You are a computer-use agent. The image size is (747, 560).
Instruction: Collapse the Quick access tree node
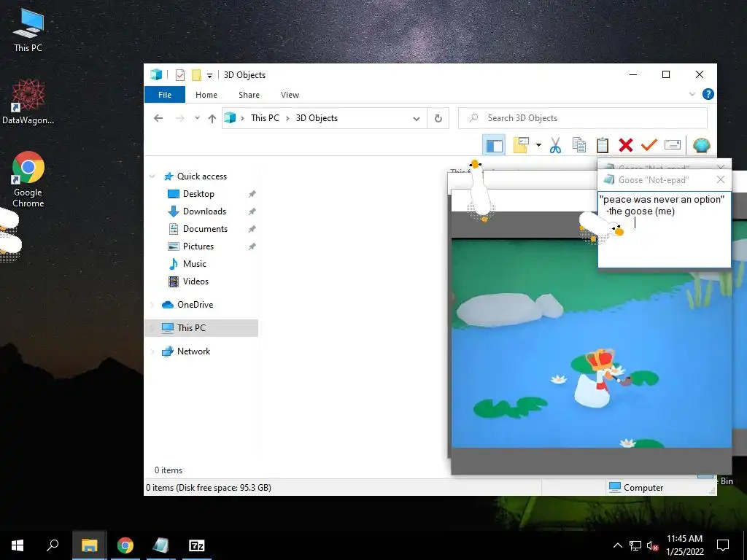click(152, 176)
